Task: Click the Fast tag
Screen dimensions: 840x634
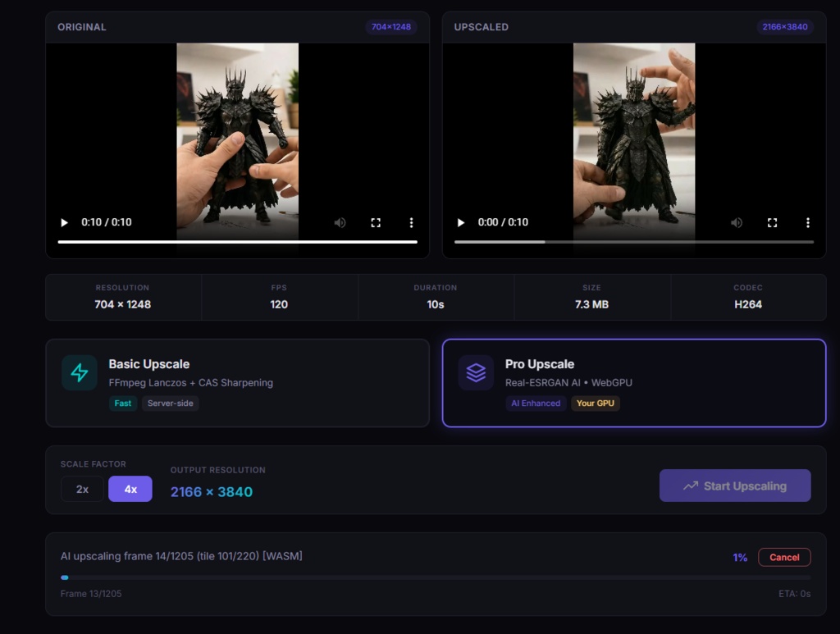Action: (123, 404)
